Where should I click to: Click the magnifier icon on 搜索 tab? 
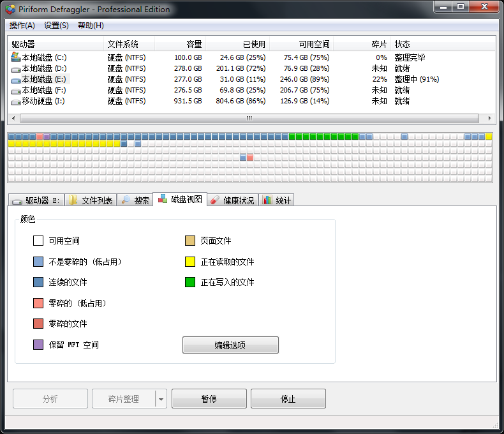click(x=126, y=200)
